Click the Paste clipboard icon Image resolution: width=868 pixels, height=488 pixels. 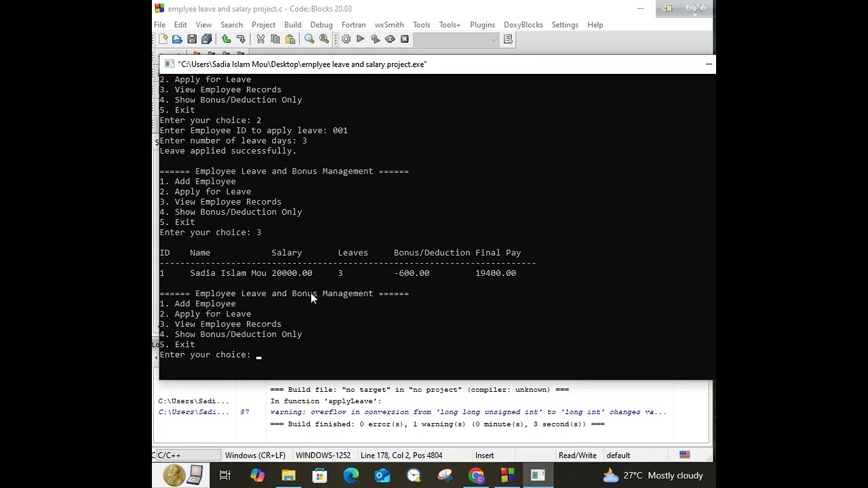(x=290, y=39)
